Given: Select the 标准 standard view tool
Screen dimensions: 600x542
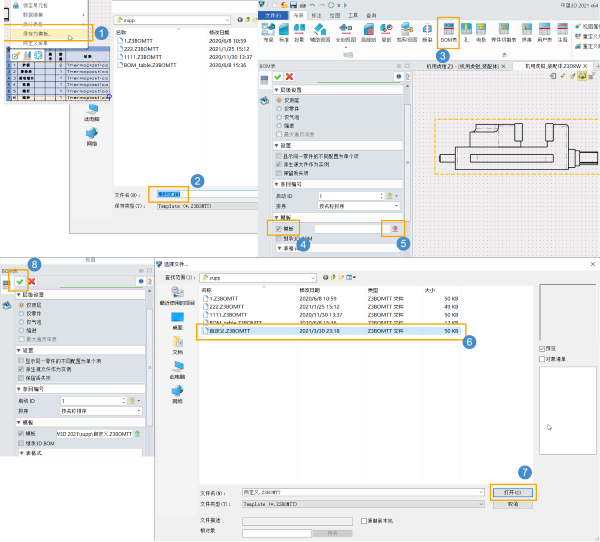Looking at the screenshot, I should click(284, 32).
